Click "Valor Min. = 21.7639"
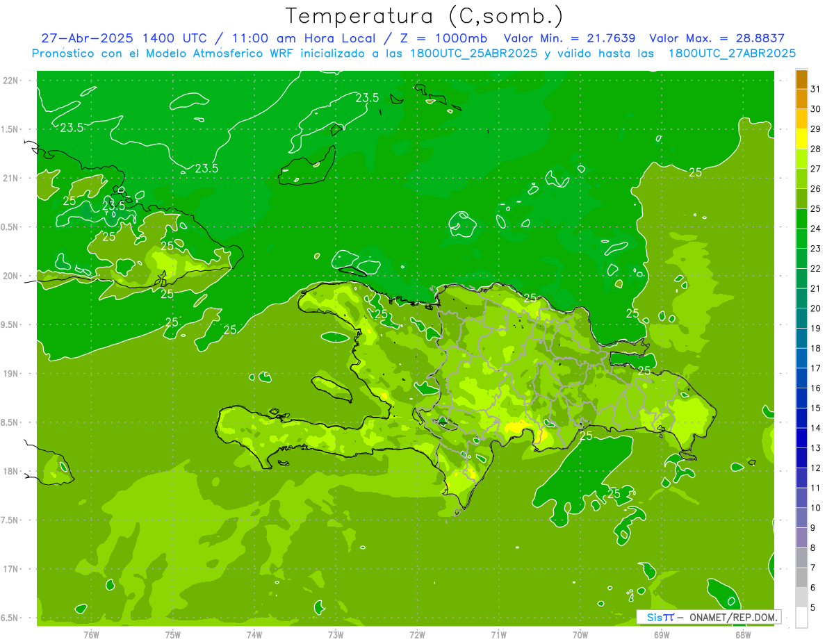 coord(569,38)
